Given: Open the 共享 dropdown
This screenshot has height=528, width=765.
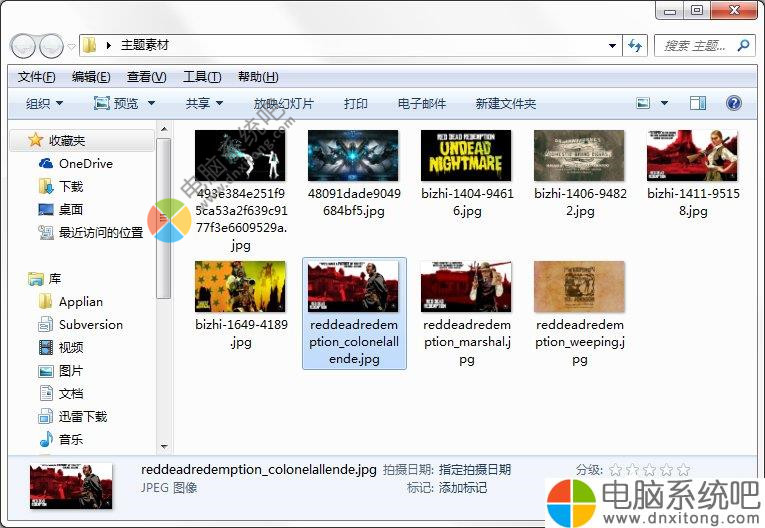Looking at the screenshot, I should click(204, 103).
